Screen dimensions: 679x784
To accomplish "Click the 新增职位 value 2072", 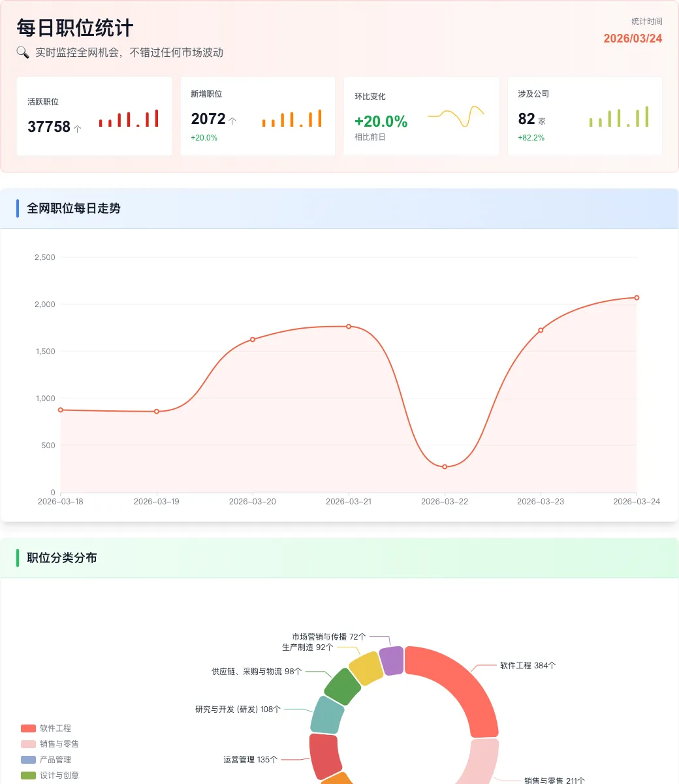I will coord(208,119).
